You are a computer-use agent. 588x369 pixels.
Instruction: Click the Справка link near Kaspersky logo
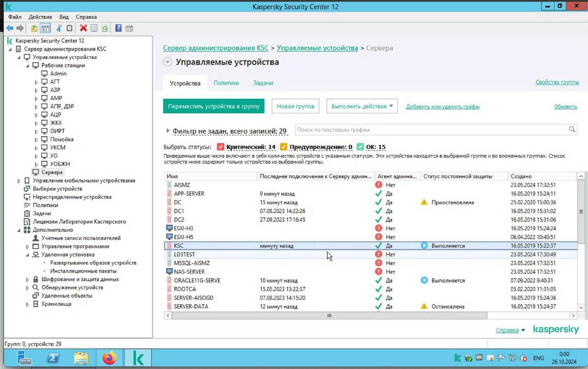coord(507,330)
